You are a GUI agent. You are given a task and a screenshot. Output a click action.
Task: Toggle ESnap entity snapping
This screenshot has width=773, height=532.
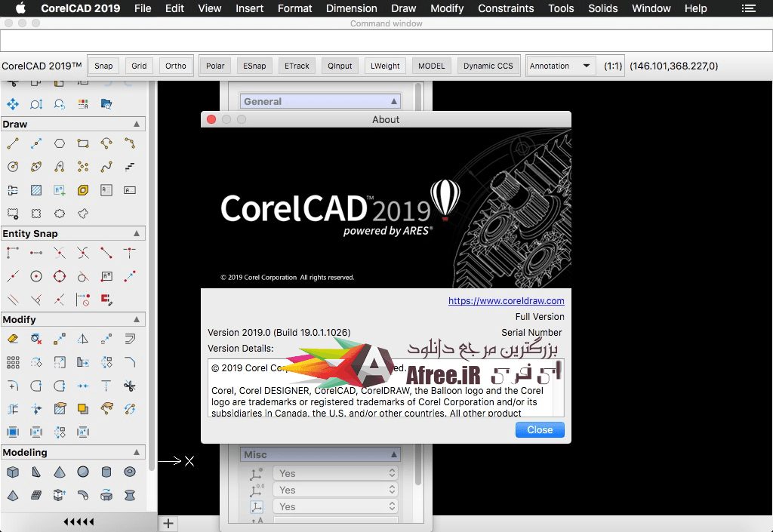coord(254,66)
